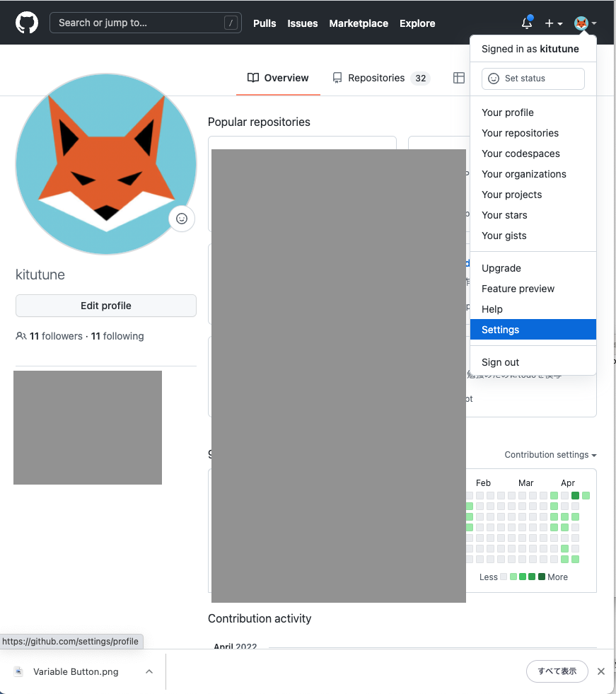Click your avatar icon in the navbar
Image resolution: width=616 pixels, height=694 pixels.
click(x=580, y=23)
